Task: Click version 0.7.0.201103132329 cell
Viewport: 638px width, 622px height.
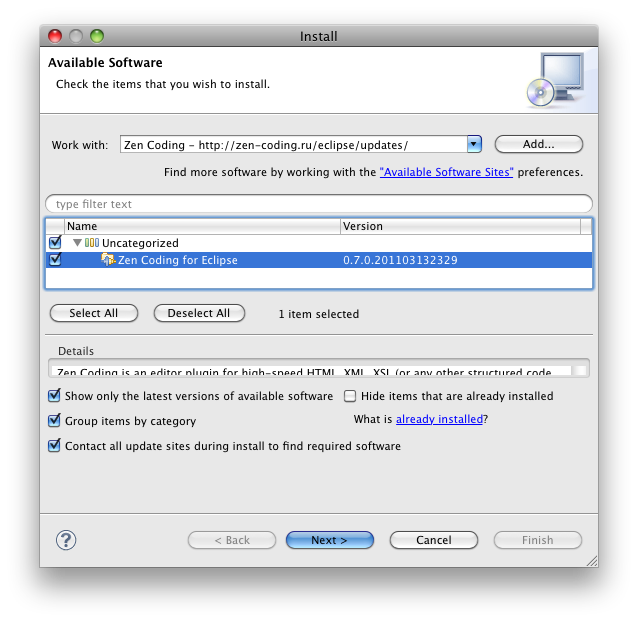Action: [400, 260]
